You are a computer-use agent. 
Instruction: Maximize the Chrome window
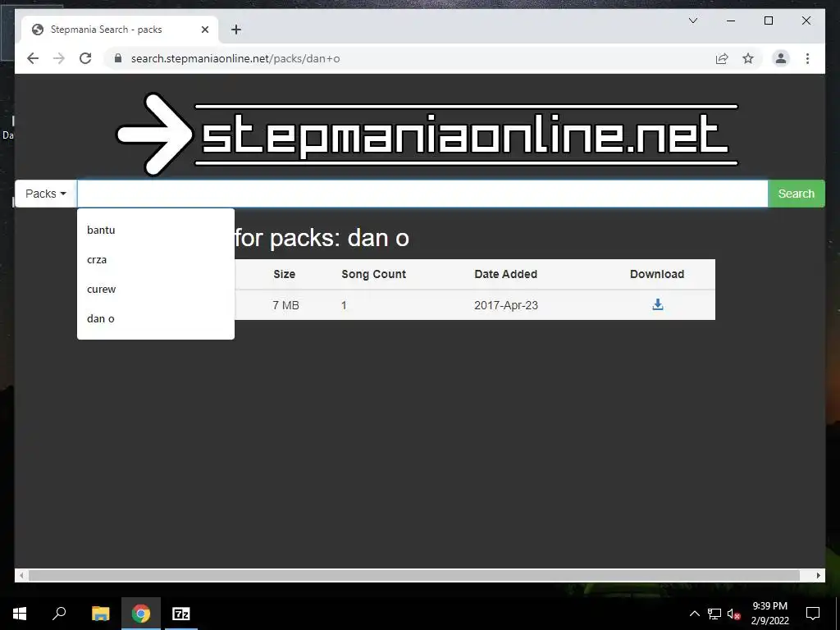768,21
